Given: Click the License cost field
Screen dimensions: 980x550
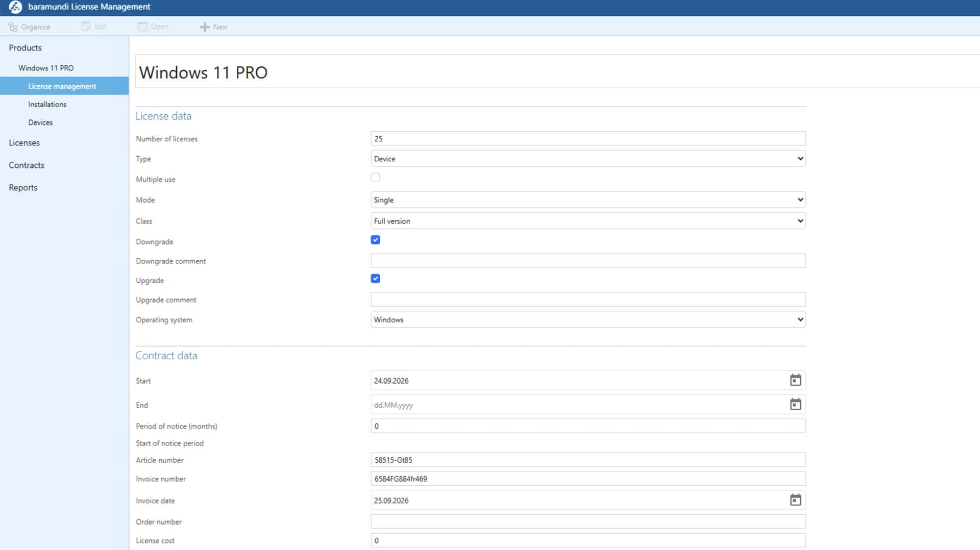Looking at the screenshot, I should [x=588, y=540].
